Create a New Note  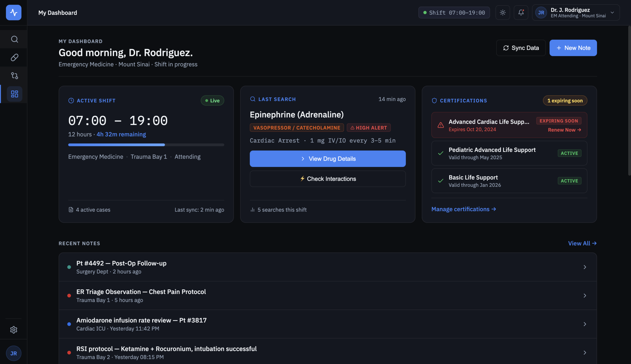pyautogui.click(x=573, y=48)
